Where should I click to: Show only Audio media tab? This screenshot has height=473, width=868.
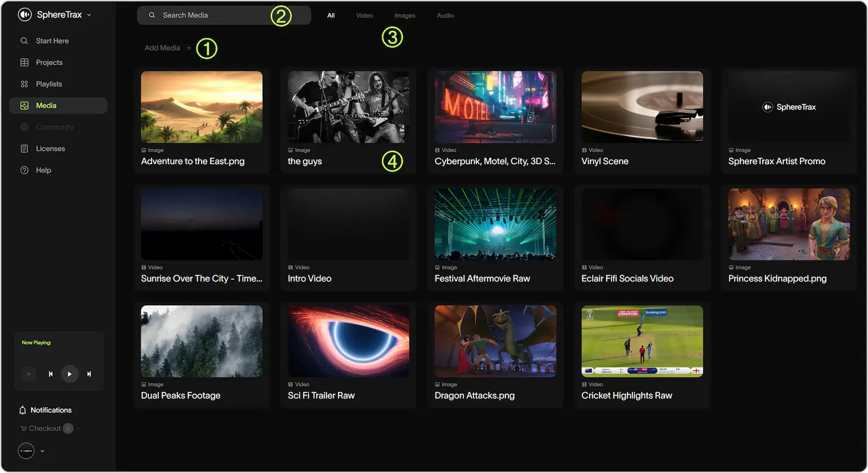tap(446, 15)
